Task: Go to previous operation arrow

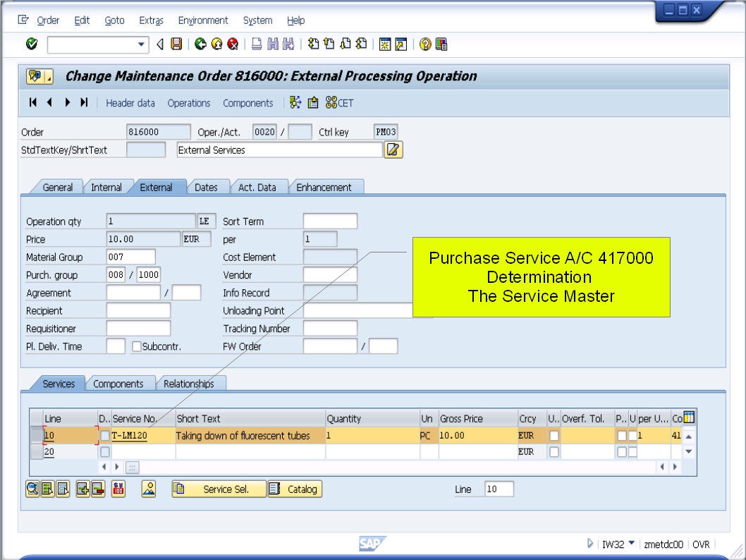Action: coord(49,102)
